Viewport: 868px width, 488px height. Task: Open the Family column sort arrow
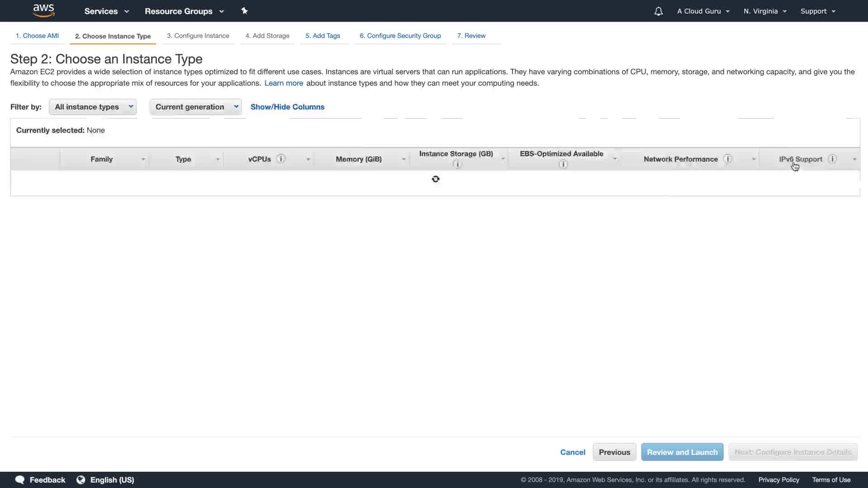tap(143, 159)
